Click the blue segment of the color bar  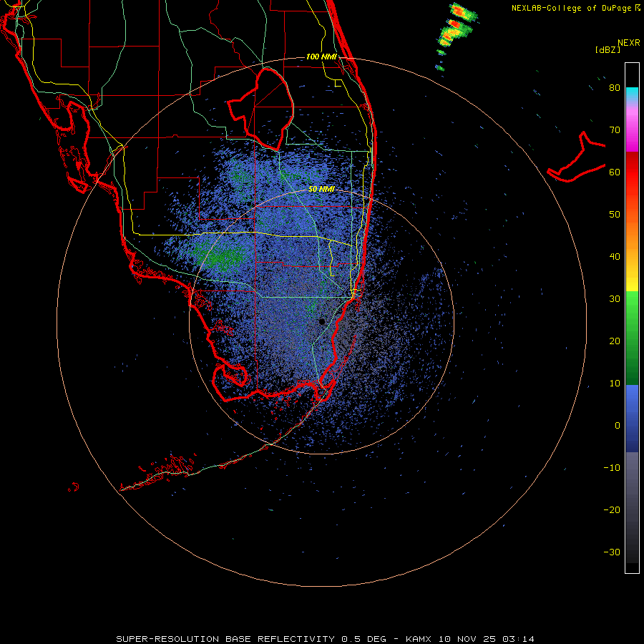pos(632,419)
